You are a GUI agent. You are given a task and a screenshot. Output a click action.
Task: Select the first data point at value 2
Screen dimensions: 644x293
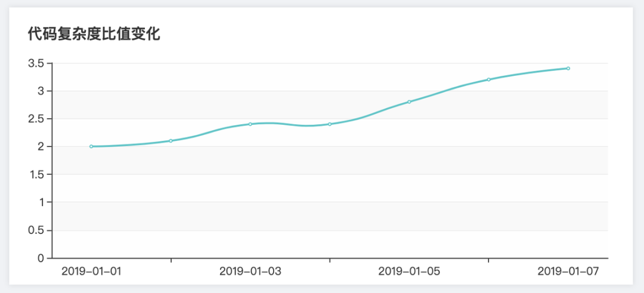(91, 146)
